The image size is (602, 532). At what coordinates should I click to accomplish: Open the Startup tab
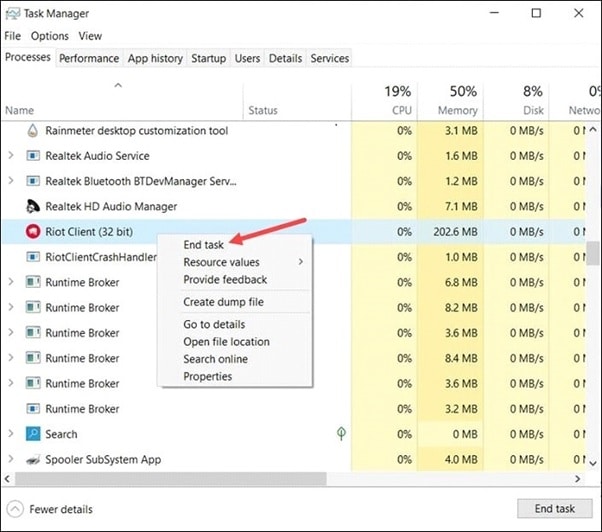208,59
